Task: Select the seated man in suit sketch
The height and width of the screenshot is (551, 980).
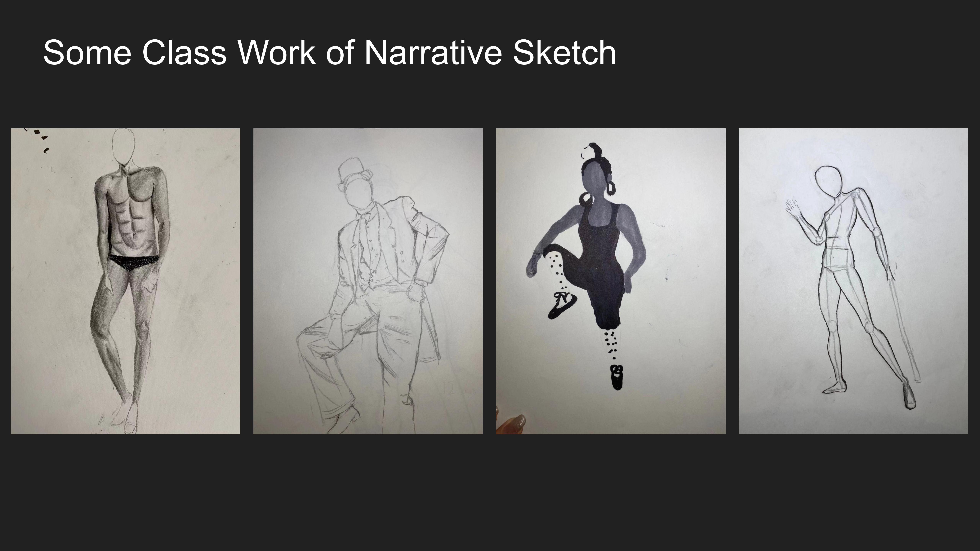Action: point(368,281)
